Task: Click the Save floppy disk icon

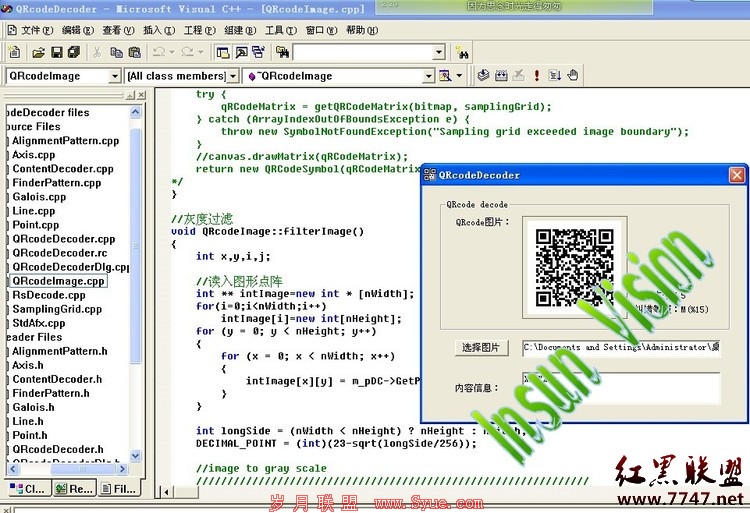Action: [56, 52]
